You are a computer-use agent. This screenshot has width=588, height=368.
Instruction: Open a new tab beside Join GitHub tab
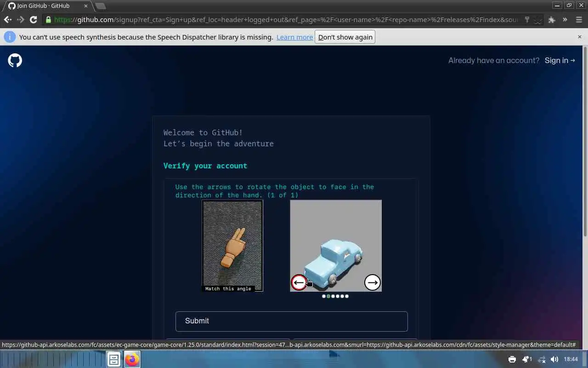(101, 6)
